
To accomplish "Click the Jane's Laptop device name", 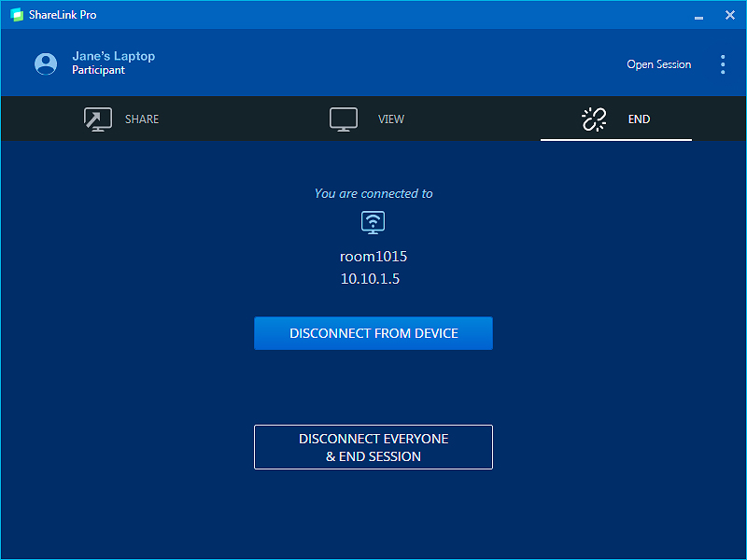I will [x=114, y=56].
